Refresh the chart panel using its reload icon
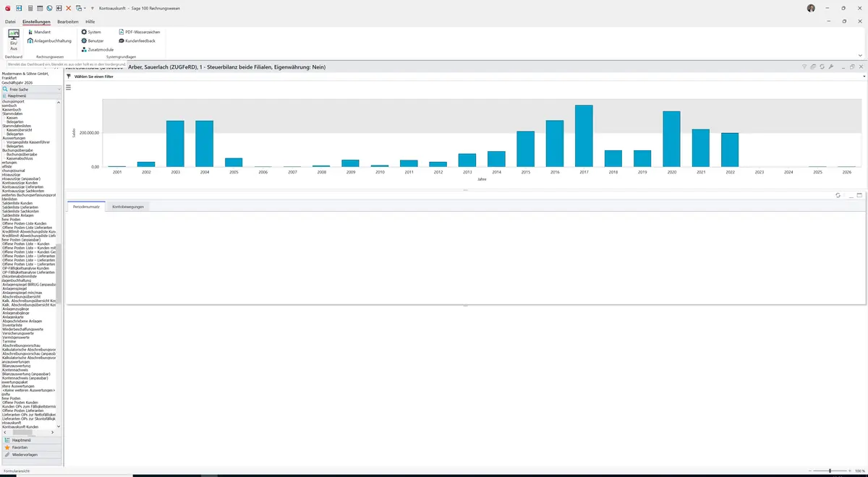Screen dimensions: 868x477 click(x=822, y=66)
